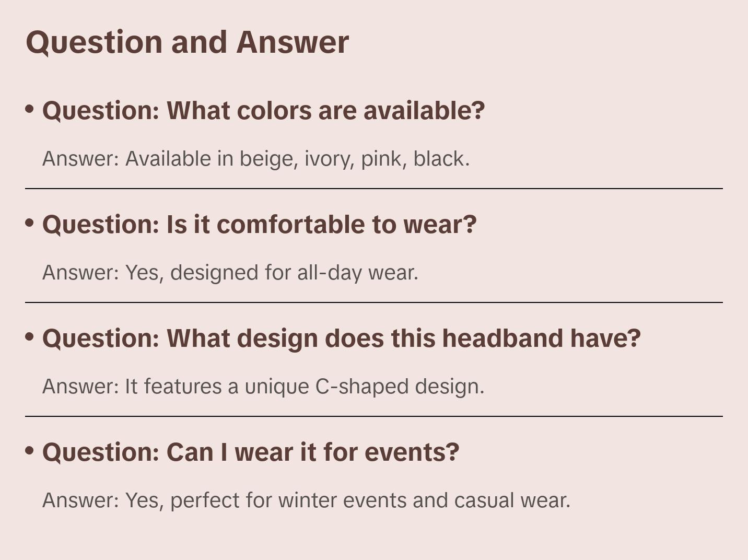The image size is (748, 560).
Task: Click the "designed for all-day wear" answer text
Action: click(x=294, y=273)
